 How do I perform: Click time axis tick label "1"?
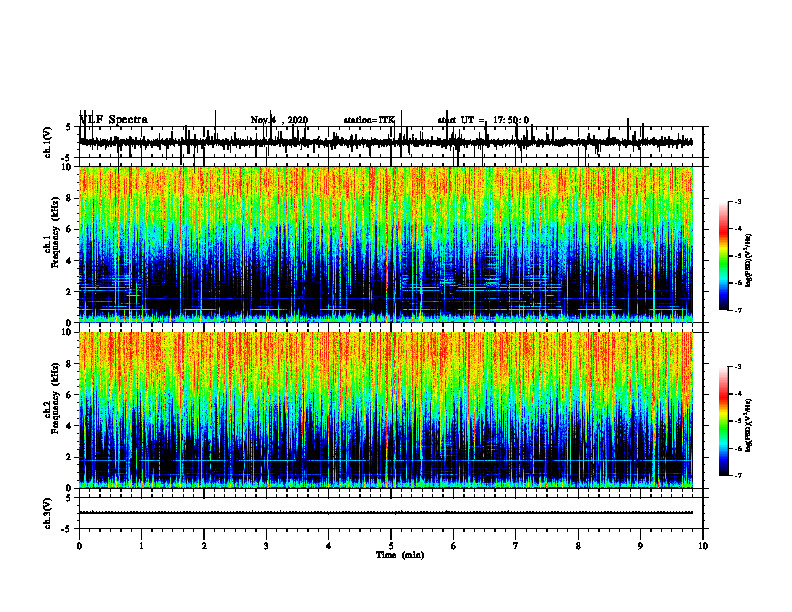tap(141, 546)
